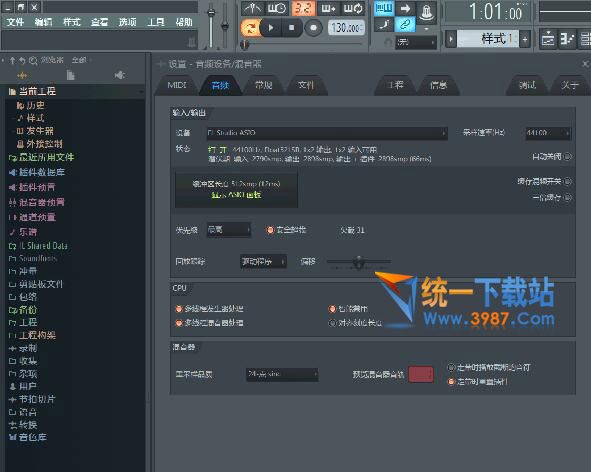Select the orange waveform browser tab icon

tap(22, 75)
